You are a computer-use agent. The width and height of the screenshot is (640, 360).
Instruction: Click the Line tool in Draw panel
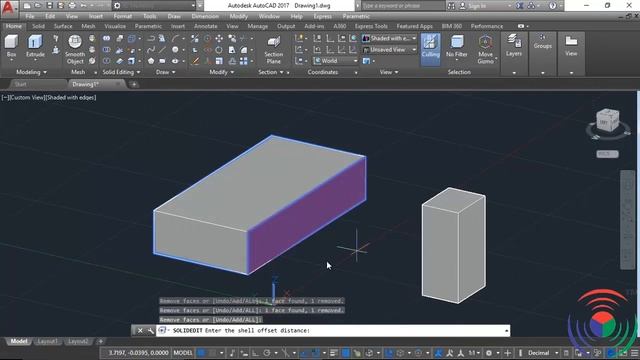(162, 50)
